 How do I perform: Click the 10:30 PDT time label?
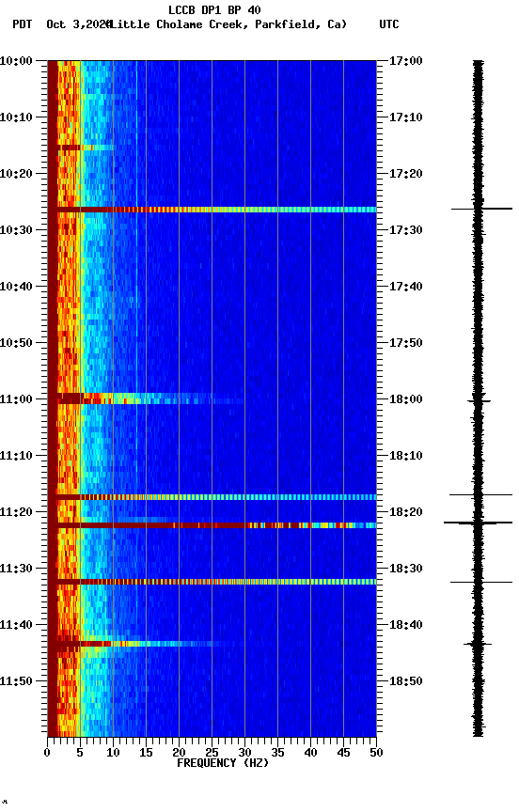pyautogui.click(x=16, y=230)
